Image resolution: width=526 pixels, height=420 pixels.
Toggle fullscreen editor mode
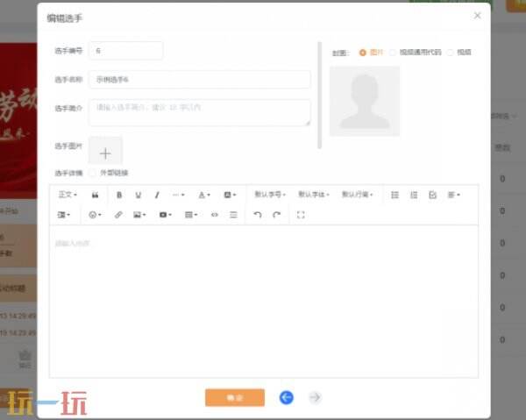click(301, 215)
